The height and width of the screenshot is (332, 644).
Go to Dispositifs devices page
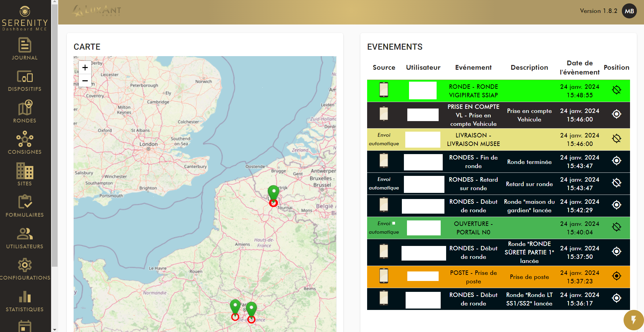pyautogui.click(x=25, y=81)
